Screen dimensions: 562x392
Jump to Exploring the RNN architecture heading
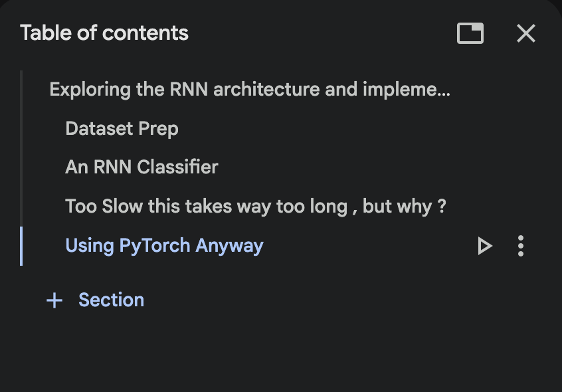tap(250, 89)
